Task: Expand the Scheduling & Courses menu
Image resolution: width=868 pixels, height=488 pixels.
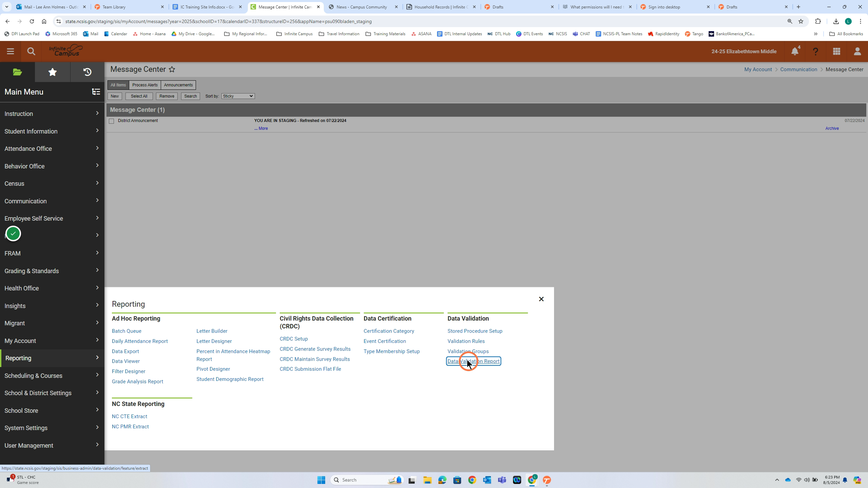Action: click(52, 375)
